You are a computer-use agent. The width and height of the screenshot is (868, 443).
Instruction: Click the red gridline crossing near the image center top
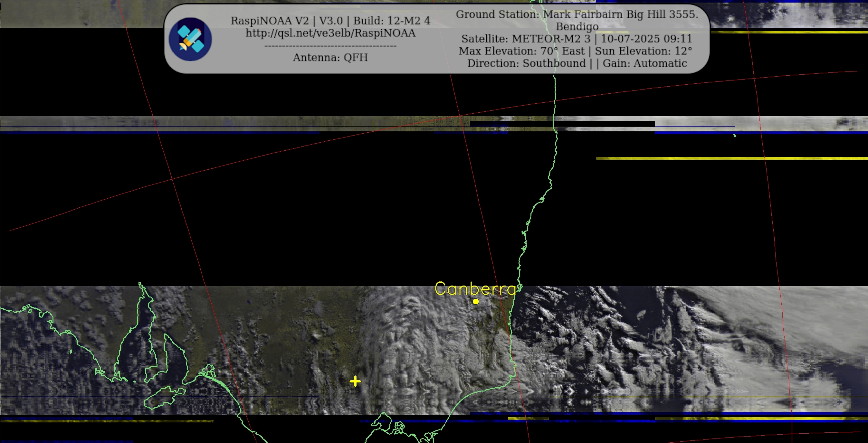tap(460, 116)
